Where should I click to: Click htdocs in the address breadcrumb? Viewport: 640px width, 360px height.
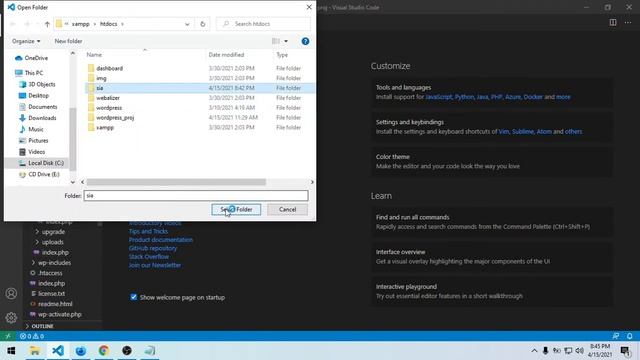click(x=109, y=24)
